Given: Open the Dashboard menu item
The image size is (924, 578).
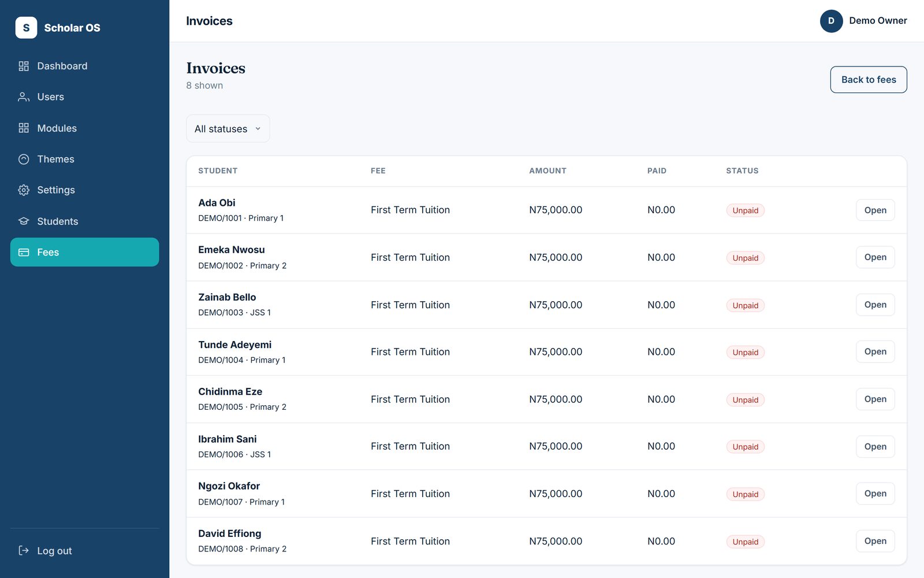Looking at the screenshot, I should point(84,66).
